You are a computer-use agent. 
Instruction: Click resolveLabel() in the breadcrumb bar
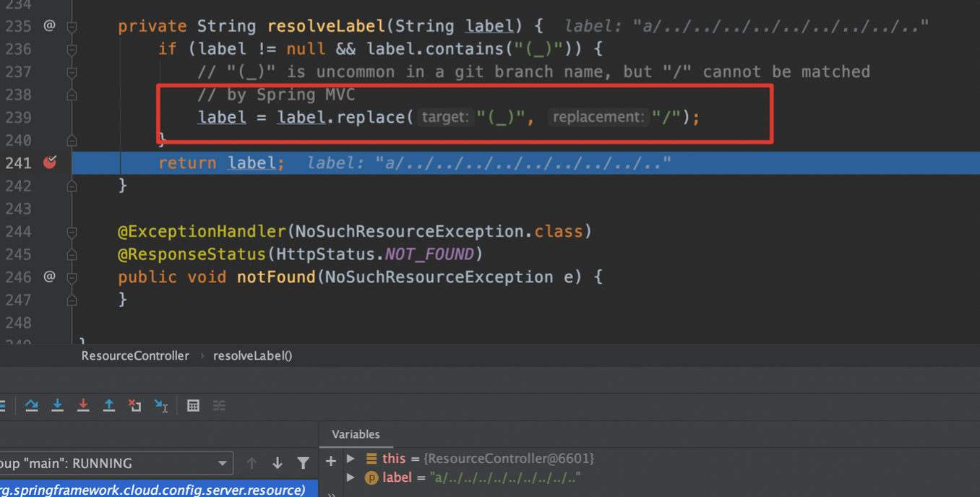[x=252, y=355]
